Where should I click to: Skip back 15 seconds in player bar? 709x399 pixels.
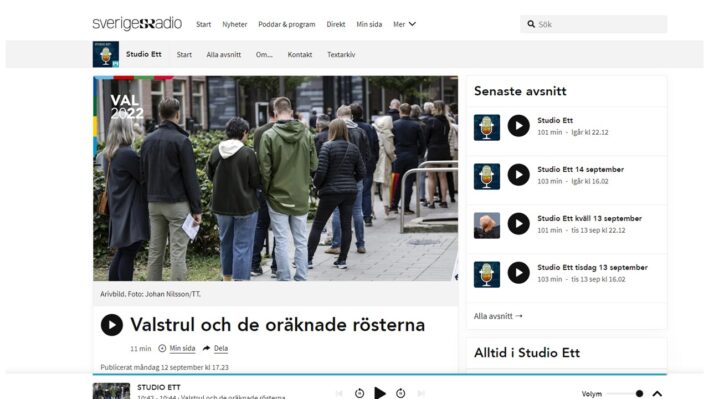359,393
